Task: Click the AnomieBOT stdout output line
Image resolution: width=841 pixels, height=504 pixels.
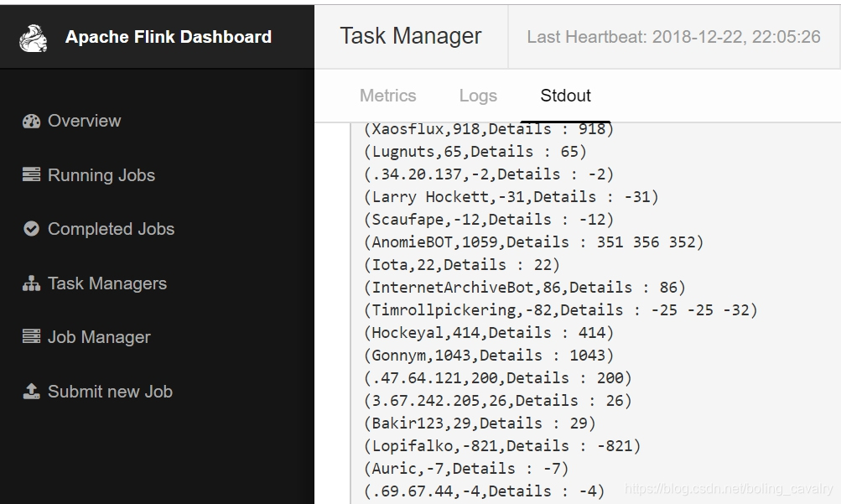Action: (533, 242)
